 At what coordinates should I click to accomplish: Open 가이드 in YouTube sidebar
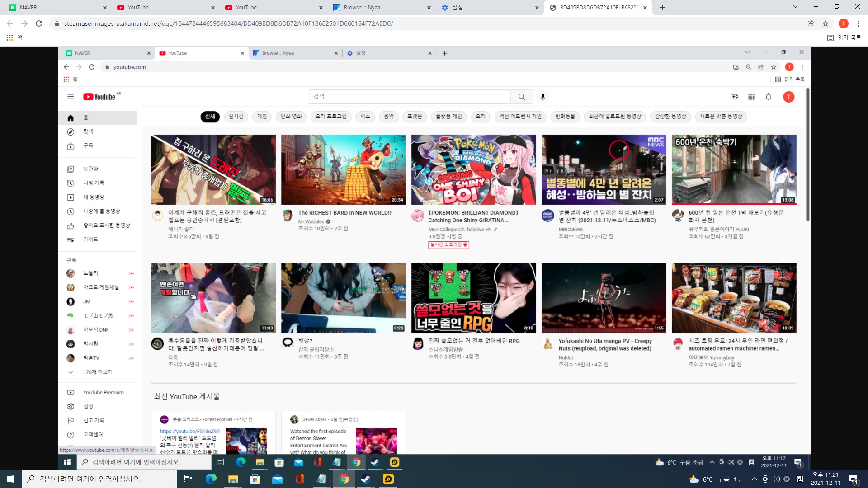coord(98,239)
